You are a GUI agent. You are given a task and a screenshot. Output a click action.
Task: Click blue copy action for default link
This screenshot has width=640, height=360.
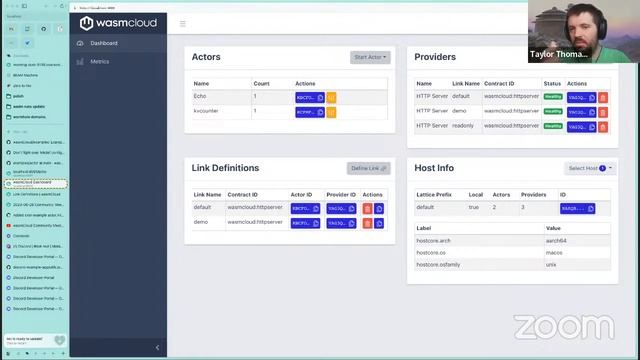click(379, 209)
